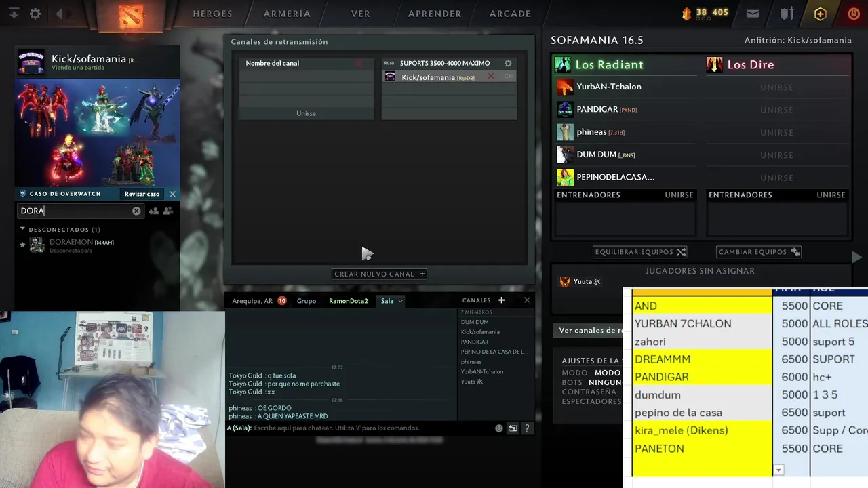868x488 pixels.
Task: Click the add friend icon beside search
Action: pyautogui.click(x=154, y=211)
